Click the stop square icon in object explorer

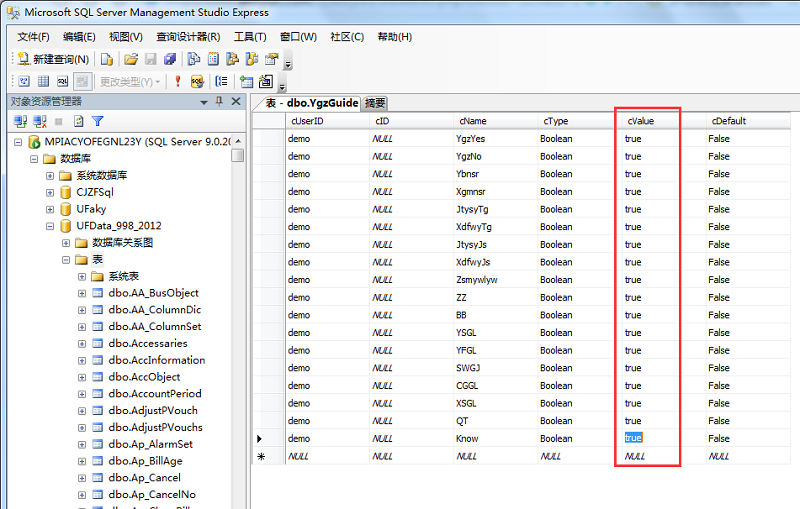tap(59, 121)
